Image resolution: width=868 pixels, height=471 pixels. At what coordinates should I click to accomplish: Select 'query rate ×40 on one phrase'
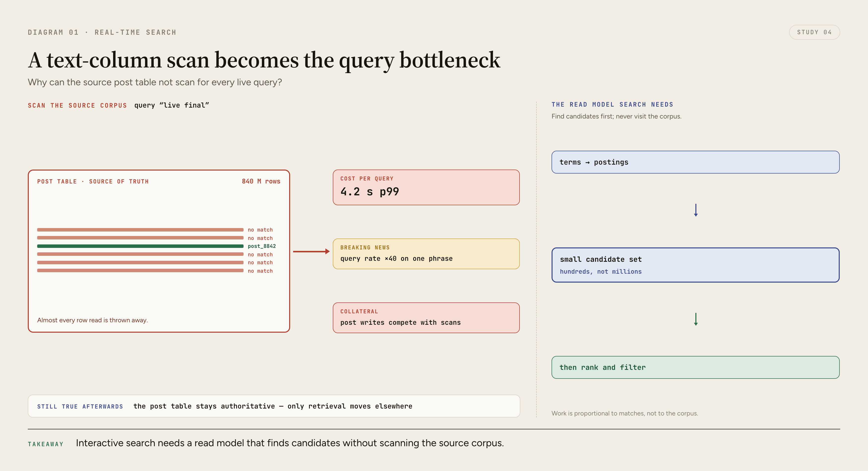396,259
